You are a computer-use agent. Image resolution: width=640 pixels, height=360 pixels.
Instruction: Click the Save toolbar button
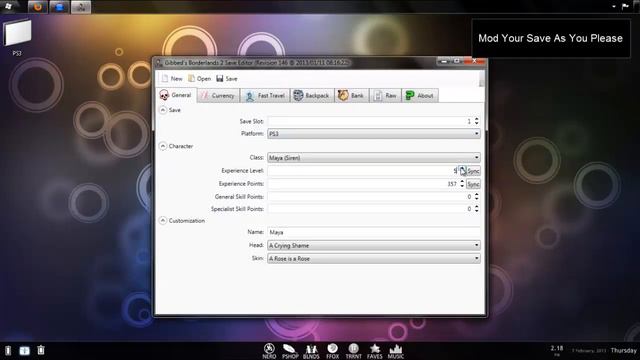click(227, 78)
